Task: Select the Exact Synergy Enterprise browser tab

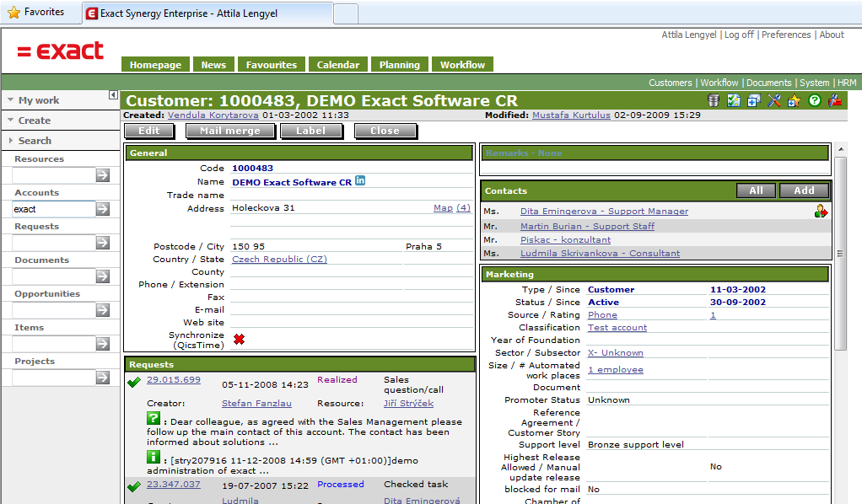Action: click(x=207, y=13)
